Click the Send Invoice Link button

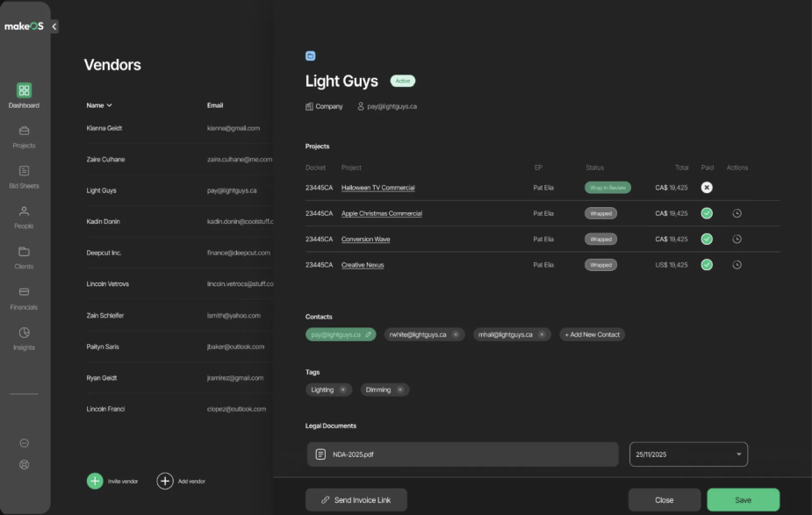356,500
